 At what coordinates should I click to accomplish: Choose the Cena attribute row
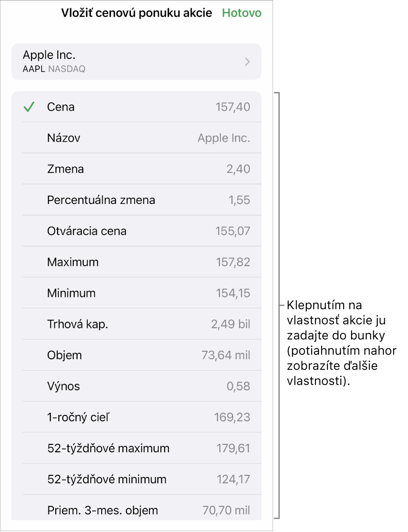coord(136,107)
